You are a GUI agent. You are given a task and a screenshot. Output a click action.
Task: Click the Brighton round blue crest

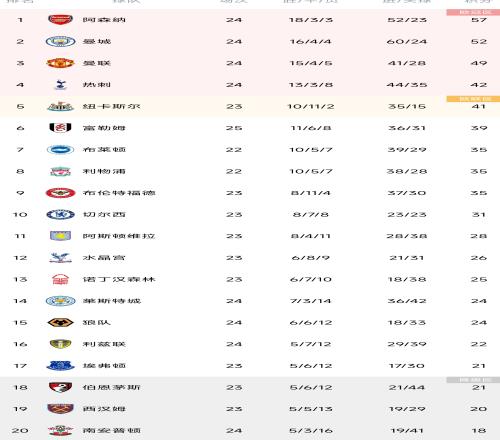pyautogui.click(x=60, y=150)
